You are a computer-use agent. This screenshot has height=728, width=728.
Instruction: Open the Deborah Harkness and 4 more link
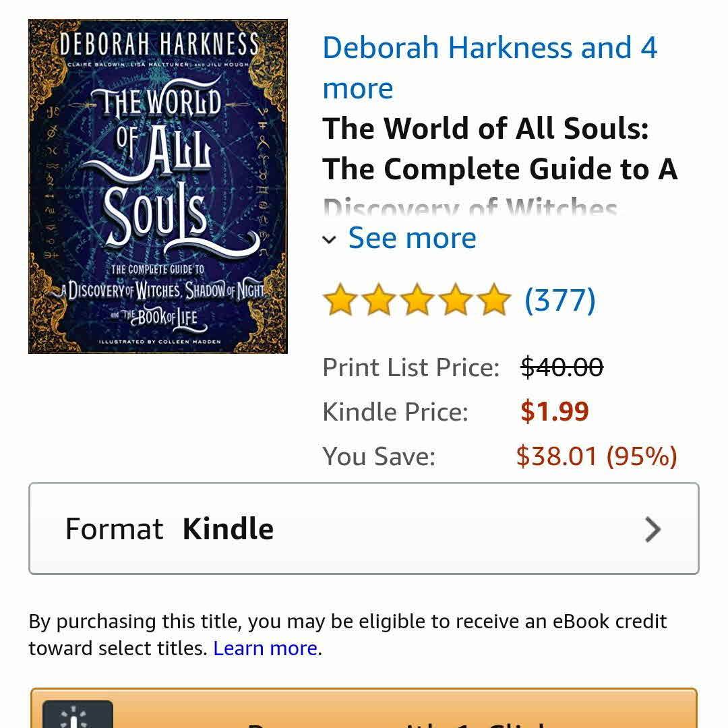coord(489,68)
